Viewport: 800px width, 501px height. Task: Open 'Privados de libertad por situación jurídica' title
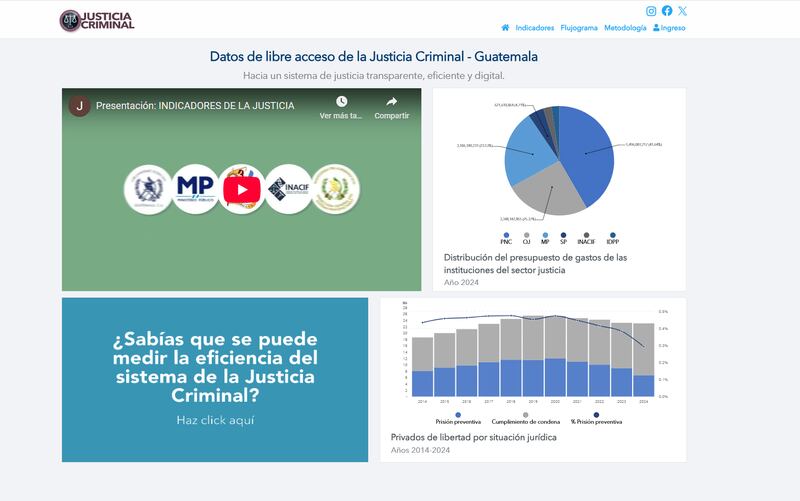(473, 437)
